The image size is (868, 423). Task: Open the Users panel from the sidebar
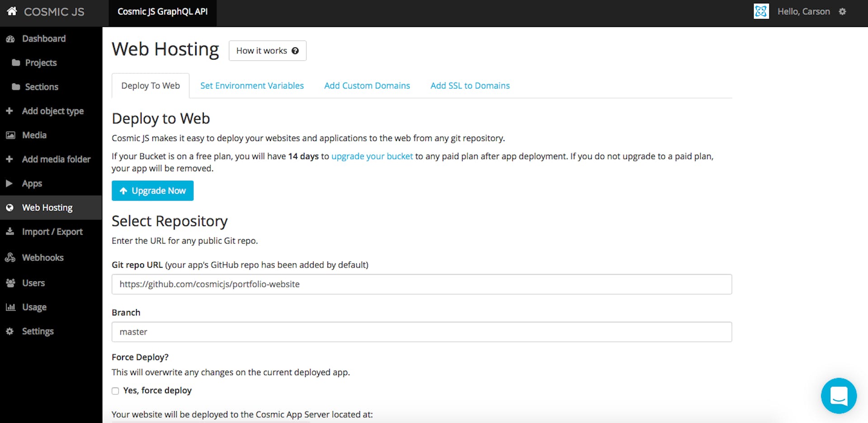tap(33, 282)
